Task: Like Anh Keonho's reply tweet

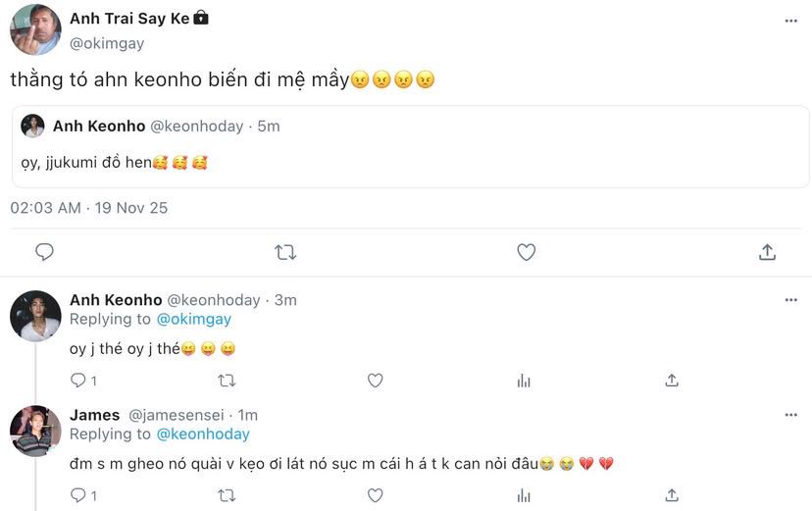Action: coord(375,381)
